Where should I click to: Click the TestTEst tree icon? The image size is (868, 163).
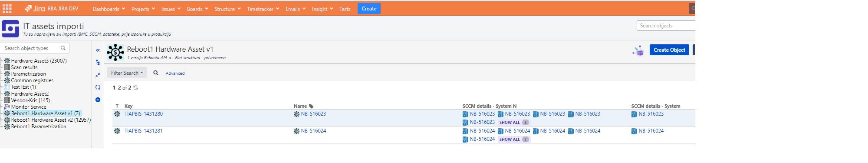7,87
